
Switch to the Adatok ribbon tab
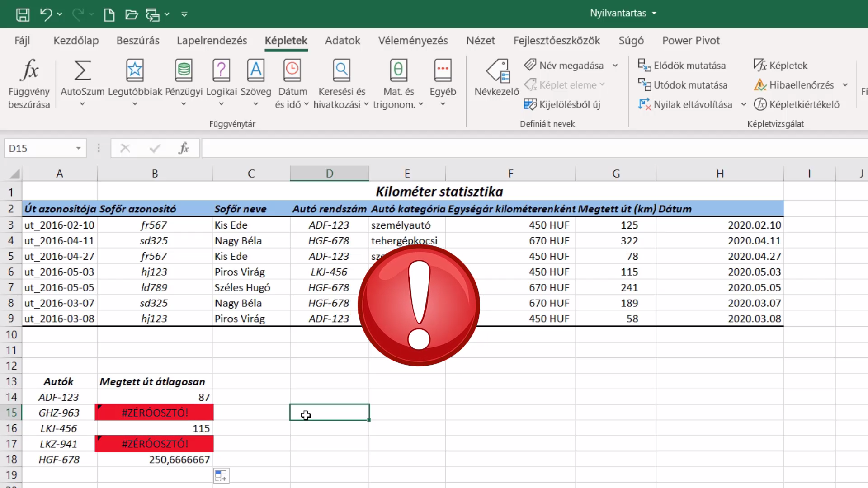343,40
